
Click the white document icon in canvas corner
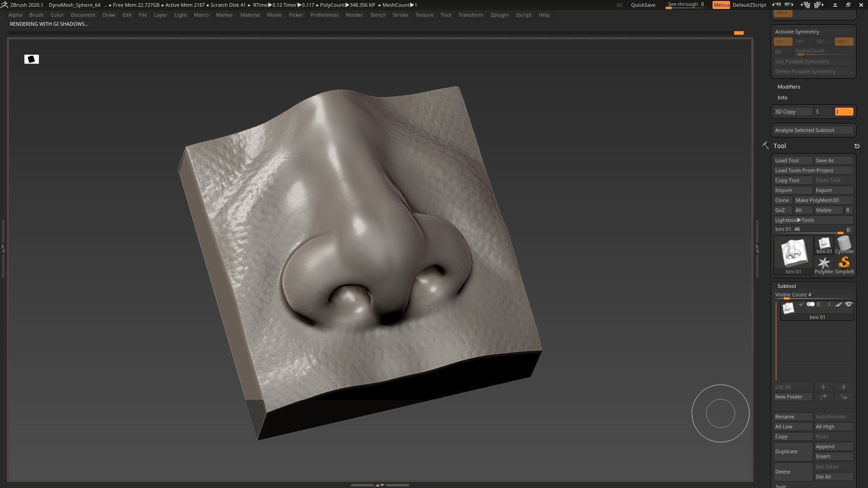(x=32, y=59)
